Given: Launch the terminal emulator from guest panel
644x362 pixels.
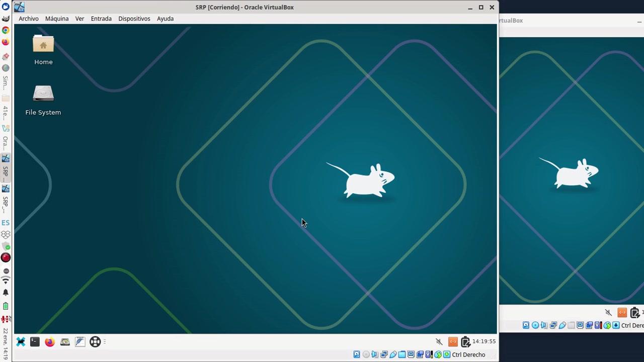Looking at the screenshot, I should pos(35,342).
